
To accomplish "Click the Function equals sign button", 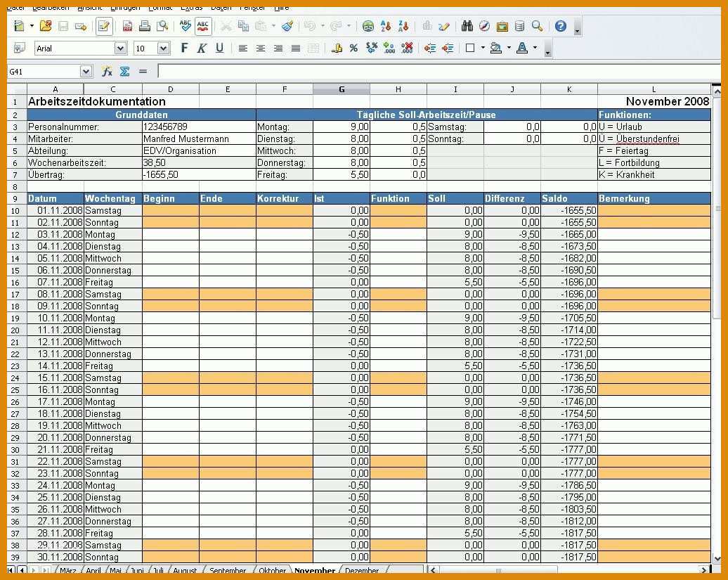I will pos(143,72).
